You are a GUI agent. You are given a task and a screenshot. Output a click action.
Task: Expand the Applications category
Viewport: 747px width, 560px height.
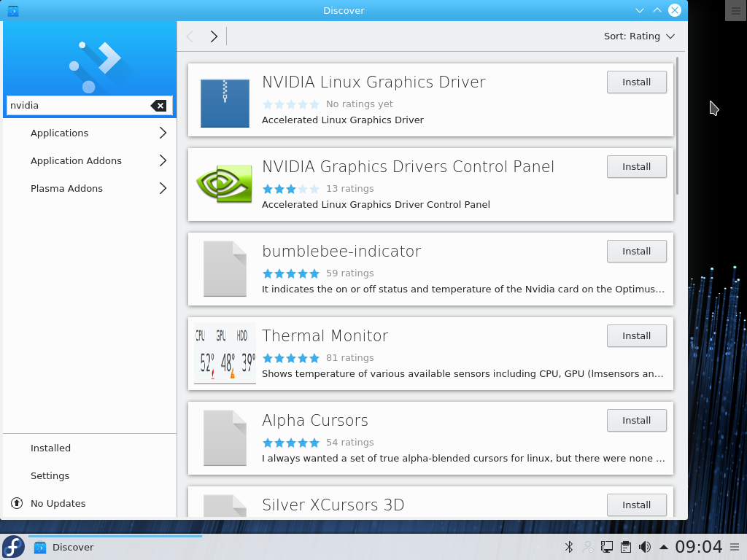pos(90,133)
